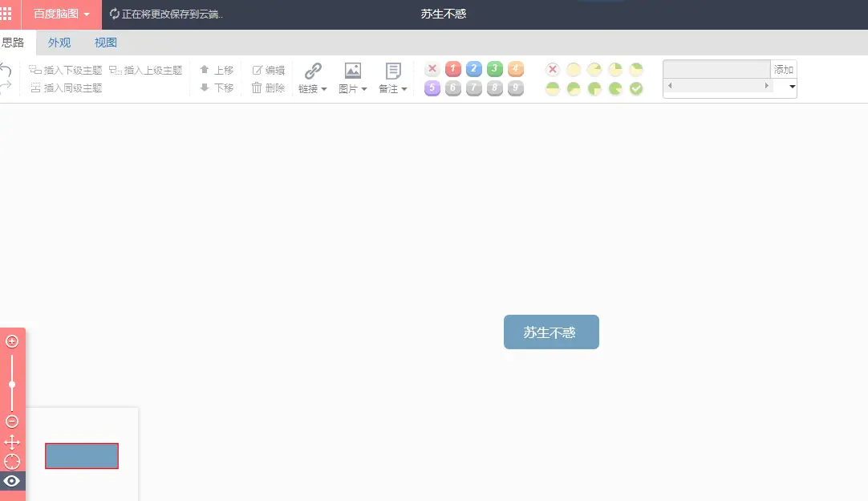Click the zoom out minus icon

click(x=11, y=422)
